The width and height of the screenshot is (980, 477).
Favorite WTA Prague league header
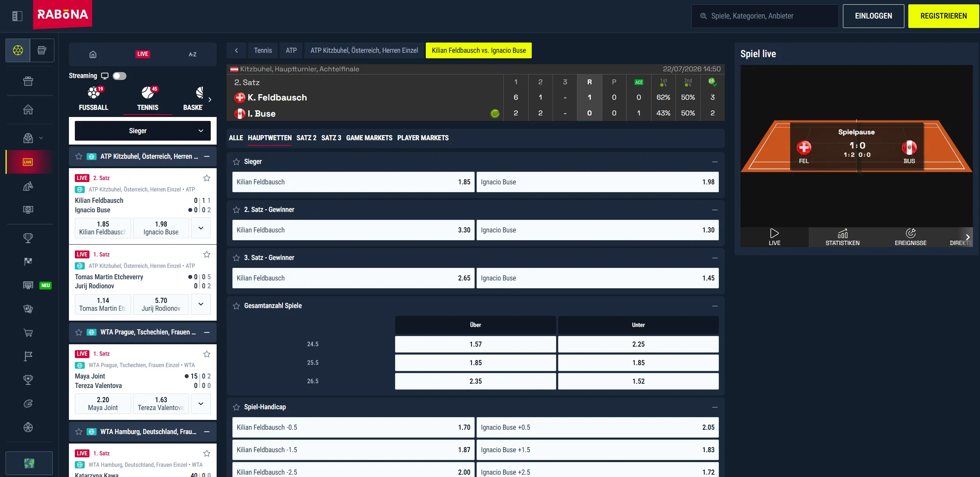(79, 332)
